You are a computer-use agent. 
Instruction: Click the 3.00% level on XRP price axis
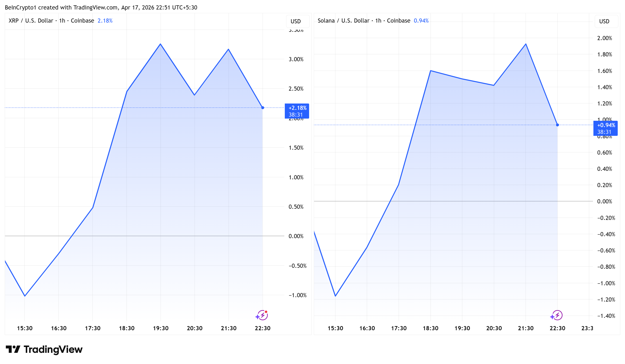point(296,59)
